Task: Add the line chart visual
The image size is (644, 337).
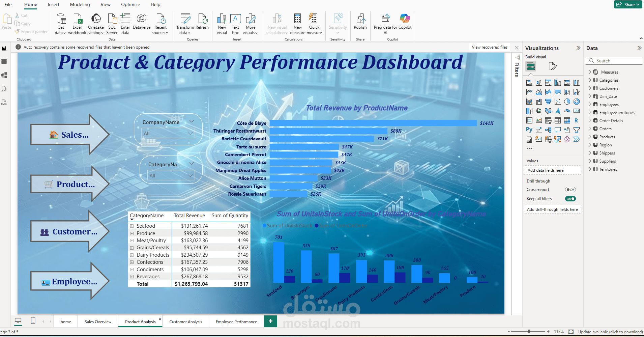Action: 529,92
